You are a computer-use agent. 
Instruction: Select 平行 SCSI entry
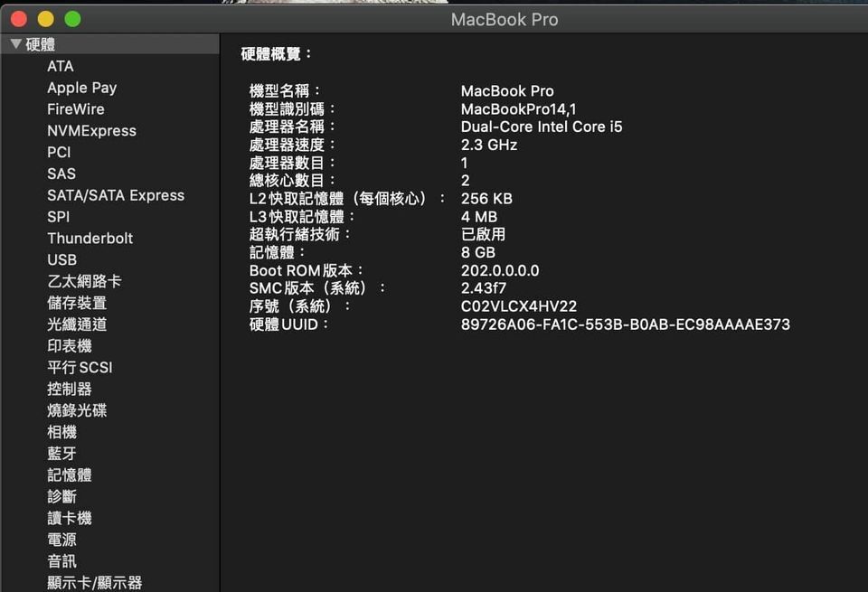click(x=80, y=367)
